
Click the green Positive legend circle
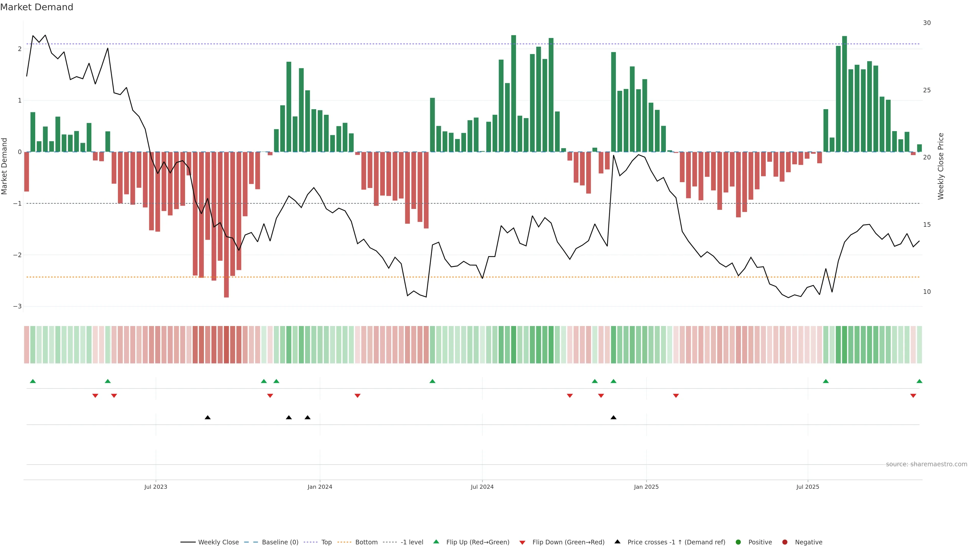pyautogui.click(x=738, y=542)
